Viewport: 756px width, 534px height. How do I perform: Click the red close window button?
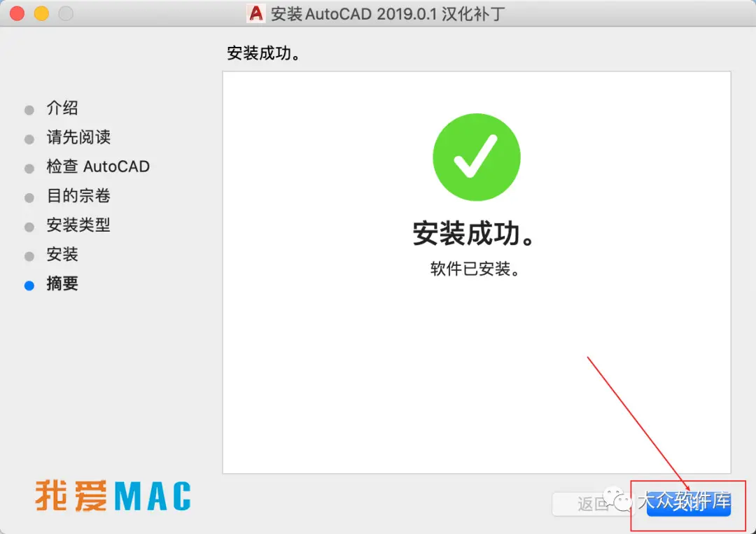17,13
